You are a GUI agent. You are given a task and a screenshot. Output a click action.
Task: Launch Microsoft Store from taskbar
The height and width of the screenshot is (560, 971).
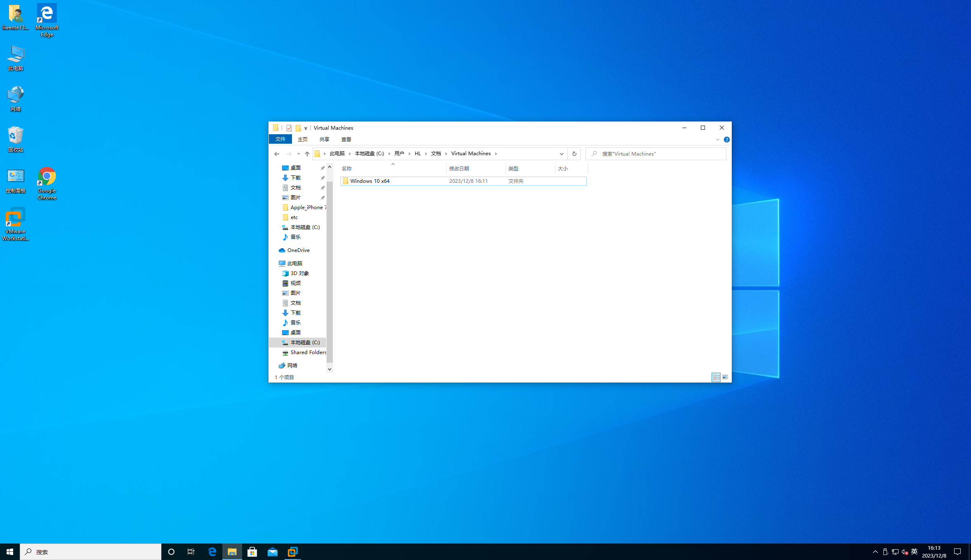tap(252, 552)
